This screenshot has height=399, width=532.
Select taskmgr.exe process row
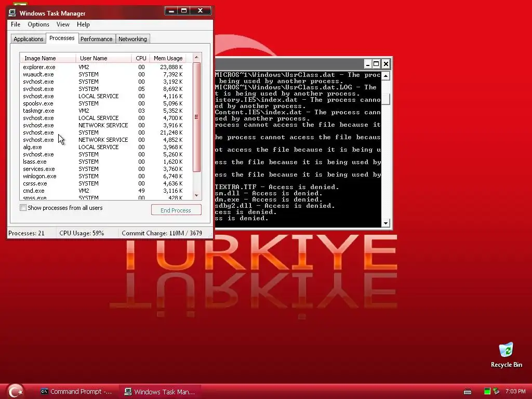tap(103, 111)
